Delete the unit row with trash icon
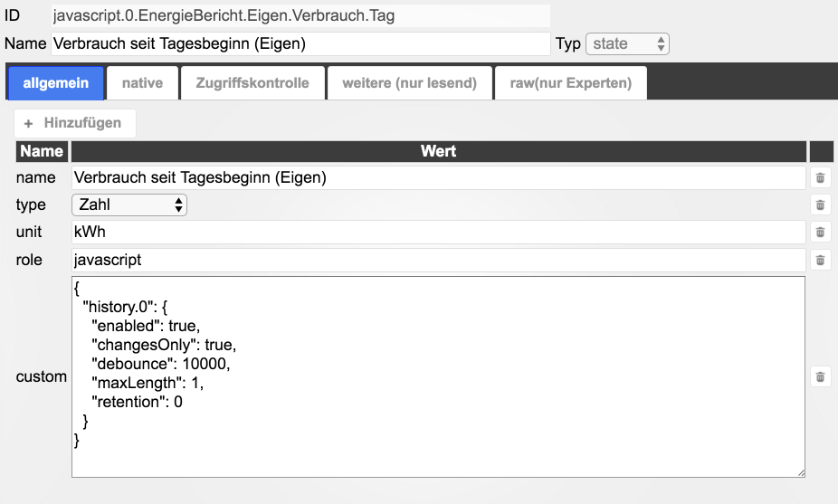 (x=820, y=233)
